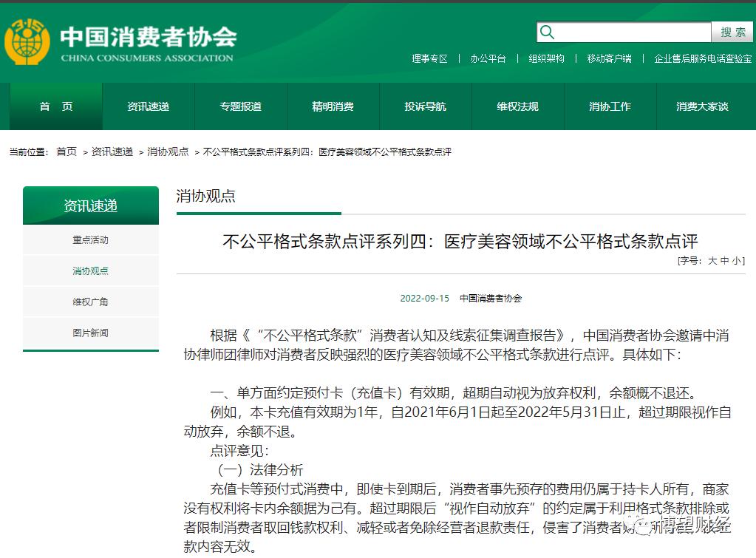756x558 pixels.
Task: Open 维权广角 from the sidebar
Action: click(x=90, y=301)
